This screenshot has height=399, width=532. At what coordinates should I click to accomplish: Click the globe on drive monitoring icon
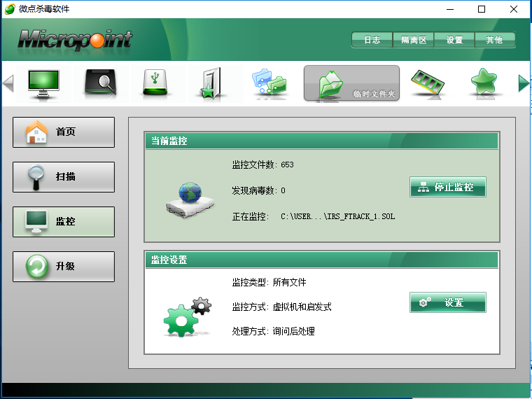(x=190, y=199)
